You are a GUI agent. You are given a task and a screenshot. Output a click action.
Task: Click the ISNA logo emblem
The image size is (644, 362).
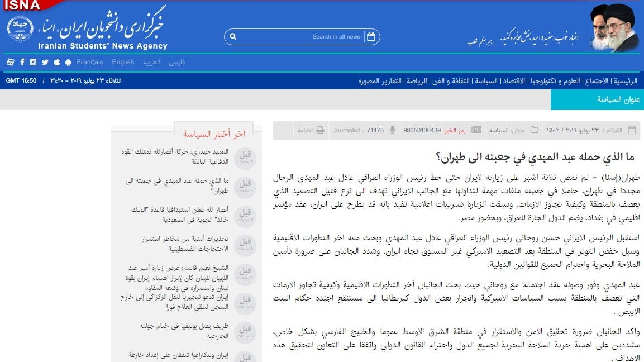[x=21, y=29]
